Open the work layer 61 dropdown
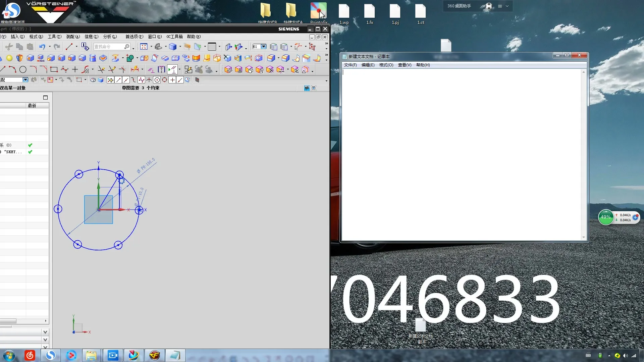Screen dimensions: 644x362 point(264,47)
